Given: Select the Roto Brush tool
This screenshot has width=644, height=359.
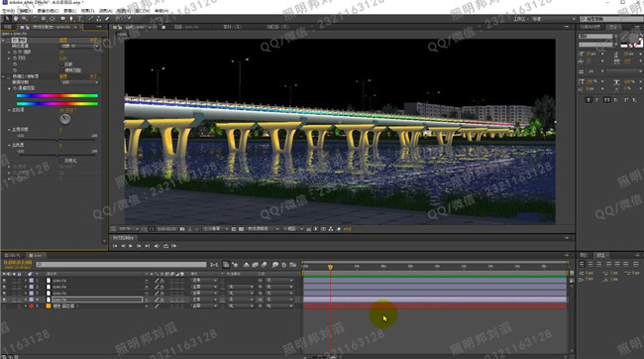Looking at the screenshot, I should click(x=119, y=19).
